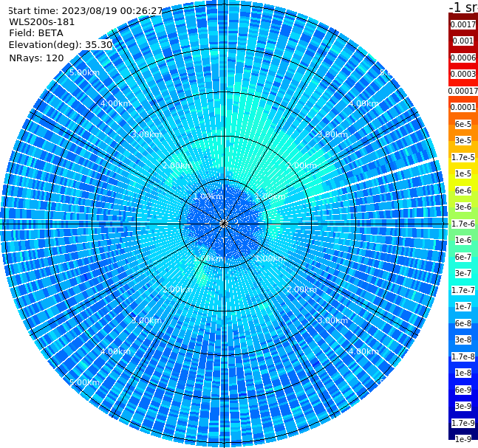Click the 'Field: BETA' label
Image resolution: width=478 pixels, height=448 pixels.
36,33
